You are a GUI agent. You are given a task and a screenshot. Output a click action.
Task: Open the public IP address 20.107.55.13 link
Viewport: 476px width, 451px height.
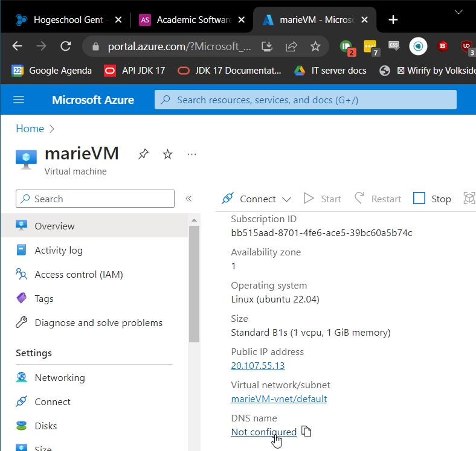(x=258, y=366)
